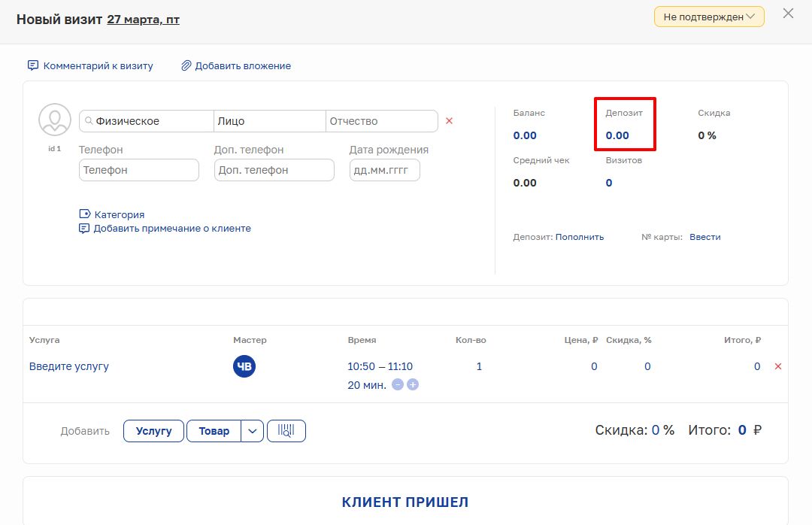Expand the dropdown arrow next to Товар

click(252, 431)
